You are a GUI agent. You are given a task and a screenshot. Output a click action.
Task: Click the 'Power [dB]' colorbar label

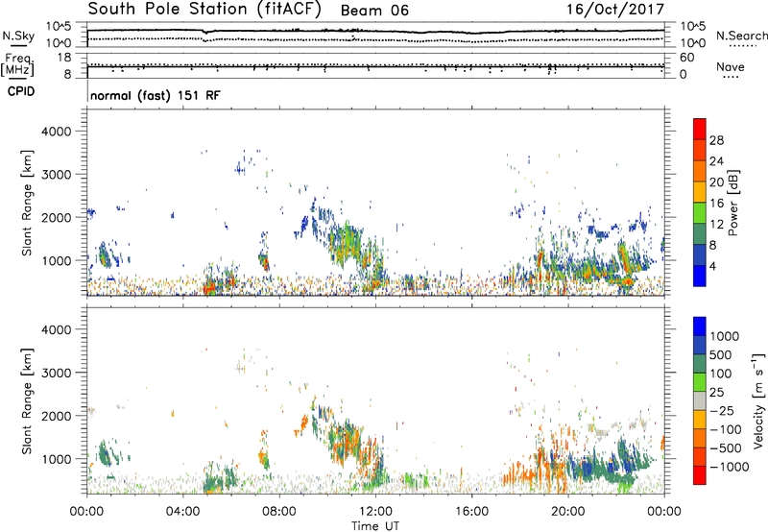pos(733,203)
